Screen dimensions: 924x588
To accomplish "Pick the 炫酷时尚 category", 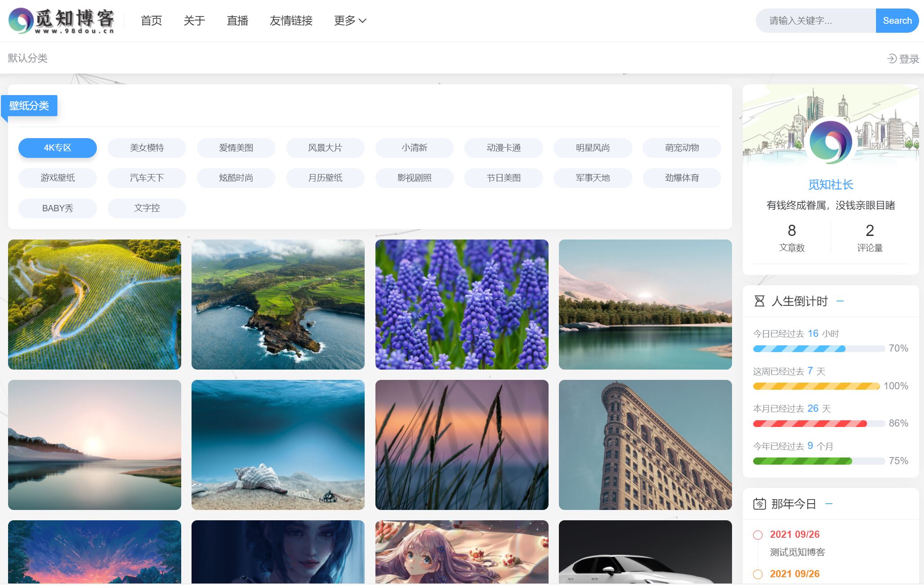I will pyautogui.click(x=236, y=178).
